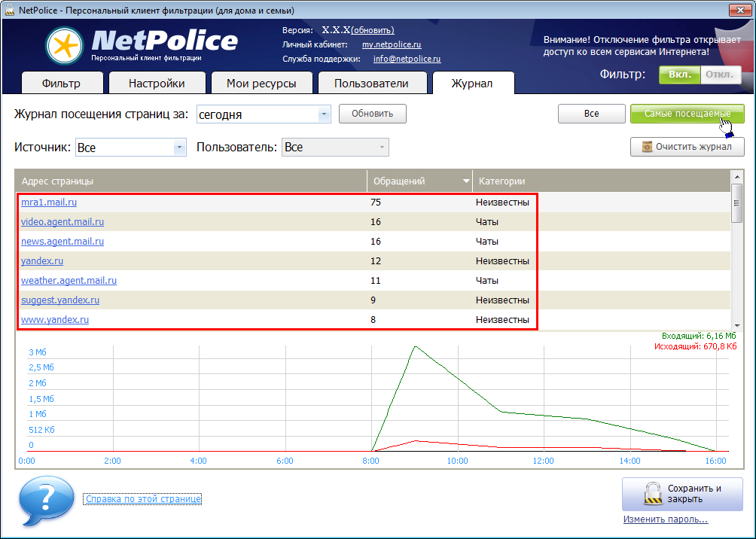Viewport: 756px width, 539px height.
Task: Open the Изменить пароль link
Action: (x=666, y=519)
